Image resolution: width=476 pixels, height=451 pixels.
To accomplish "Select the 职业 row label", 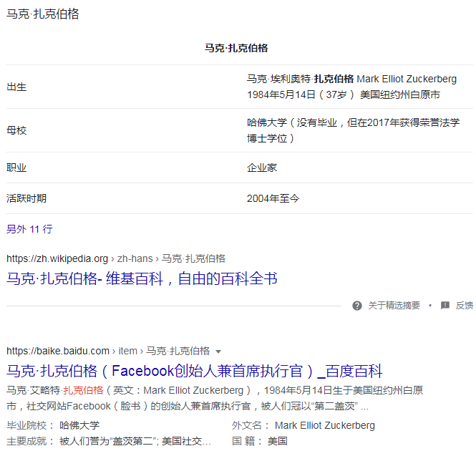I will tap(16, 168).
